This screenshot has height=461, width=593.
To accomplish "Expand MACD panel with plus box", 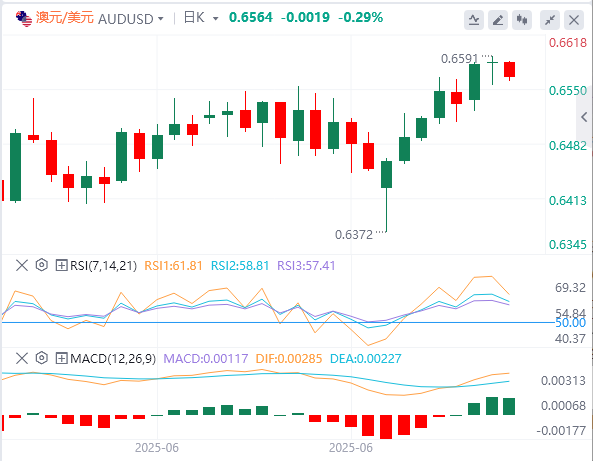I will click(61, 359).
